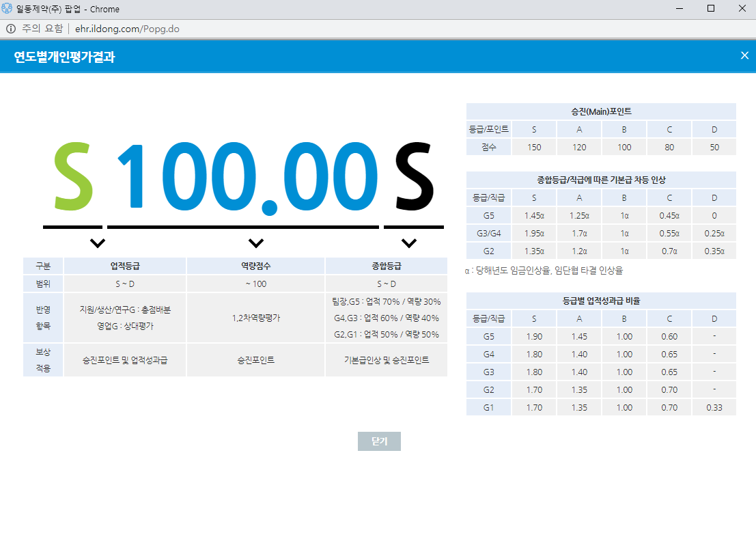Expand the chevron below the black S grade
The height and width of the screenshot is (537, 756).
click(409, 243)
